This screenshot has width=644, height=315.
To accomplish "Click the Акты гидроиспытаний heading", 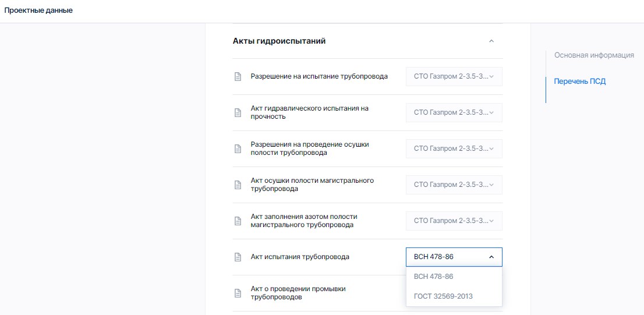I will click(x=279, y=41).
